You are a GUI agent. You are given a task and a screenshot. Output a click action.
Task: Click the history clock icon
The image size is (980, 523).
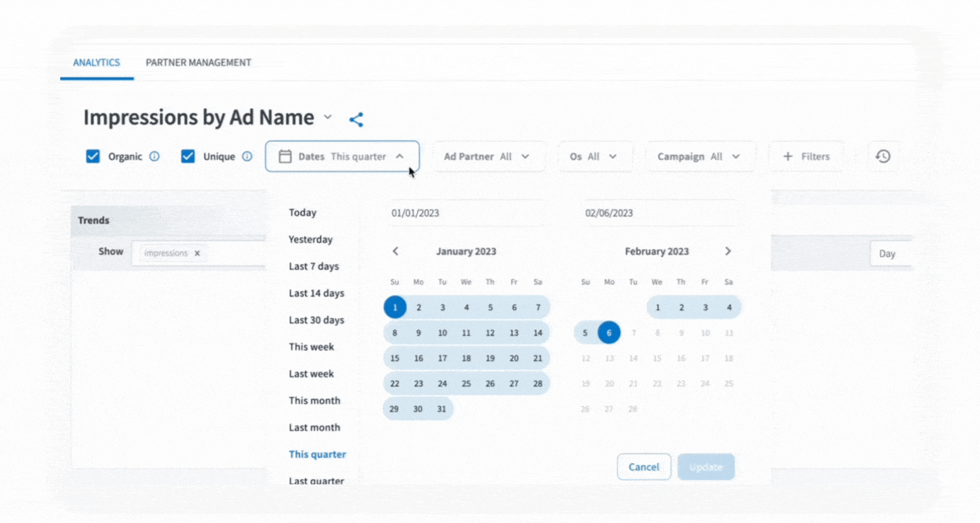[883, 156]
